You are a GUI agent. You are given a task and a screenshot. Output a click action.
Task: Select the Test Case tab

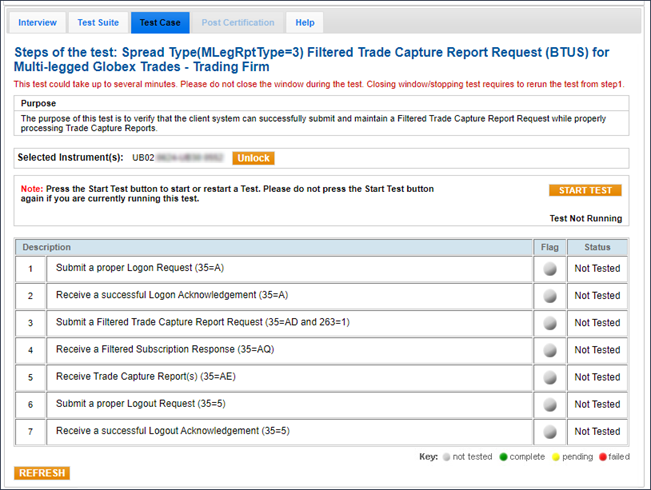click(x=159, y=22)
